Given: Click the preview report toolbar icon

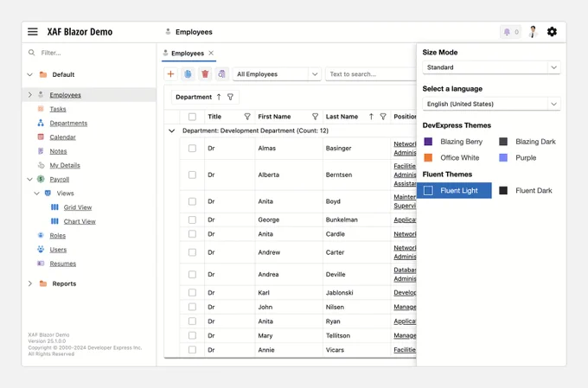Looking at the screenshot, I should (221, 73).
